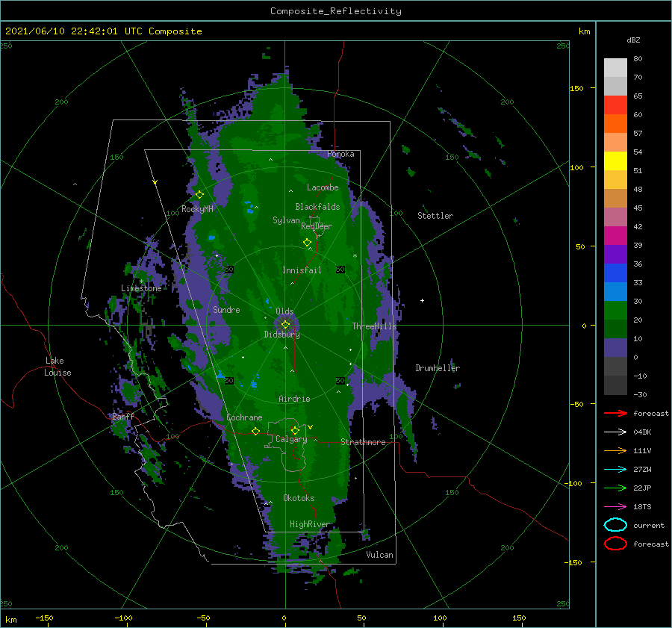672x628 pixels.
Task: Click the dBZ legend heading
Action: coord(633,40)
